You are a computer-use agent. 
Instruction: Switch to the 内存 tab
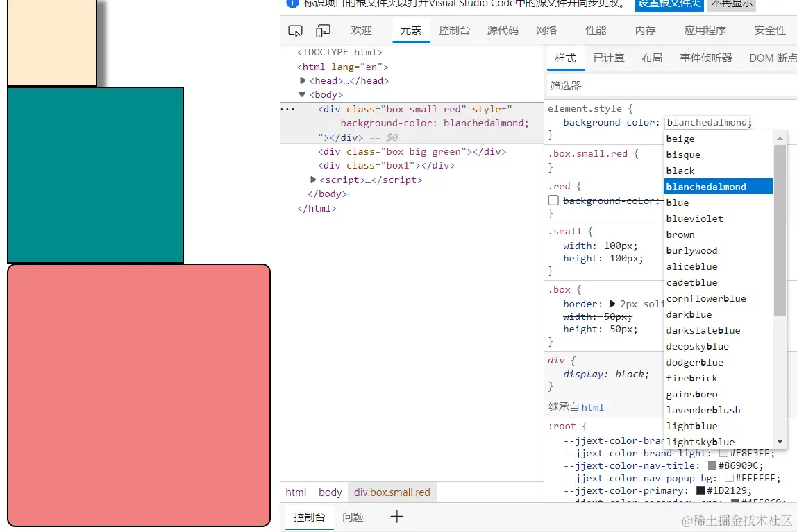(645, 31)
